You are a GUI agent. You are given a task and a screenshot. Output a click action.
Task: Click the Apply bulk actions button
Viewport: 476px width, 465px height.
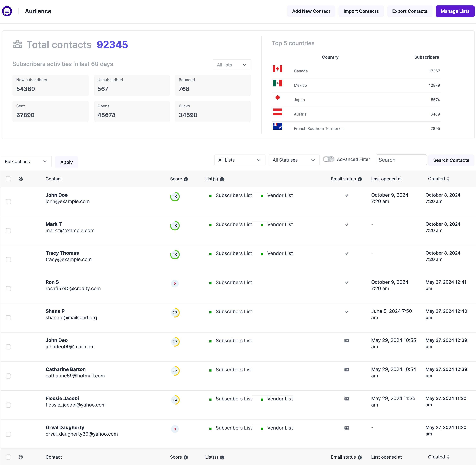pos(66,162)
